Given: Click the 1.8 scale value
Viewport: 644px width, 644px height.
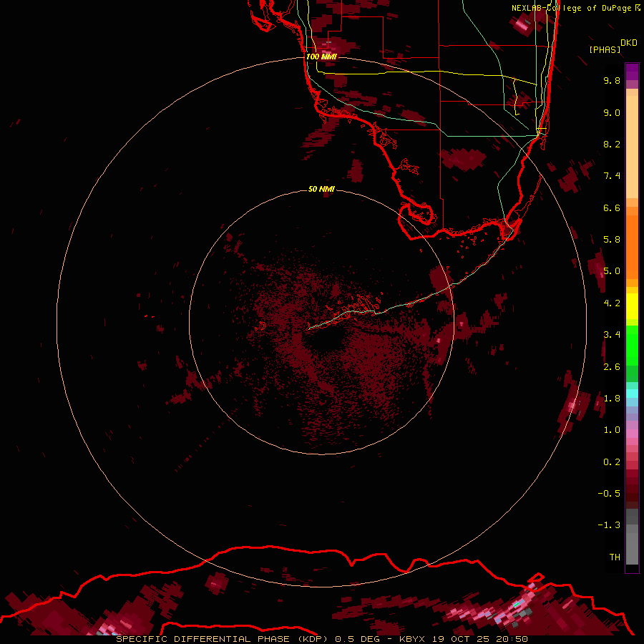Looking at the screenshot, I should (612, 399).
